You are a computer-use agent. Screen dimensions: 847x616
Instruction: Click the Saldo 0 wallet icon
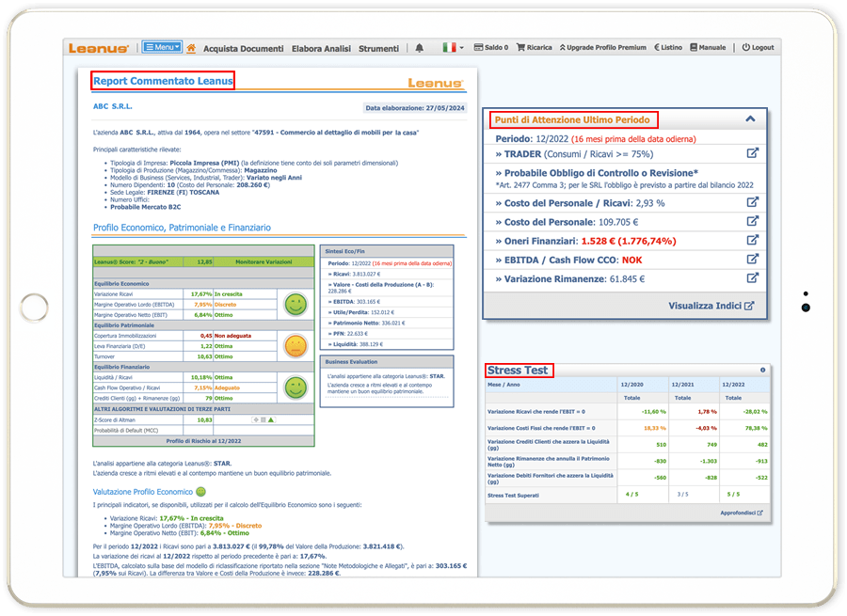[x=478, y=48]
